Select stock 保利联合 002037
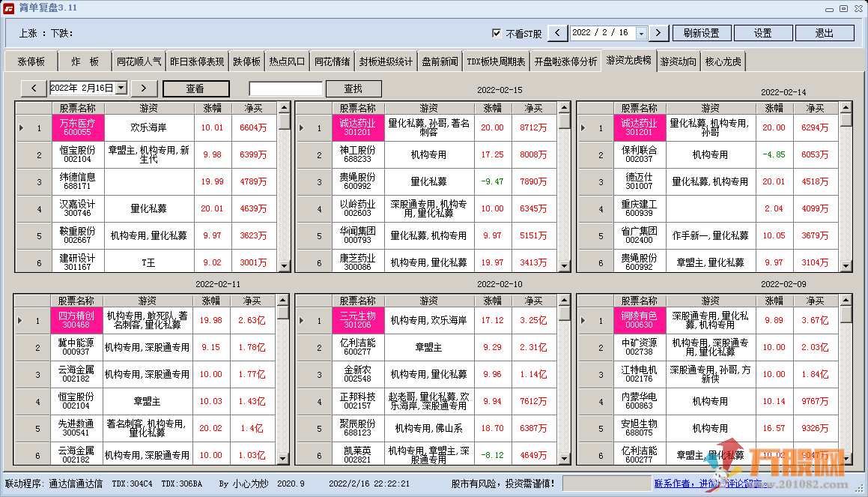Image resolution: width=868 pixels, height=497 pixels. (640, 154)
